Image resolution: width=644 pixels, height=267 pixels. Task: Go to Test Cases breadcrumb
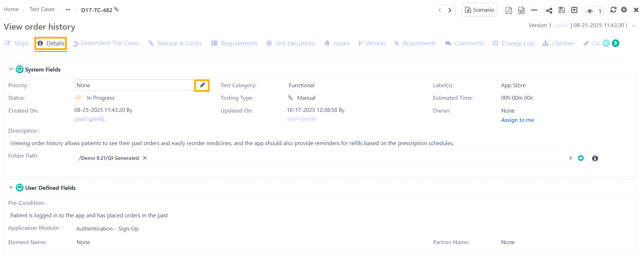[42, 9]
